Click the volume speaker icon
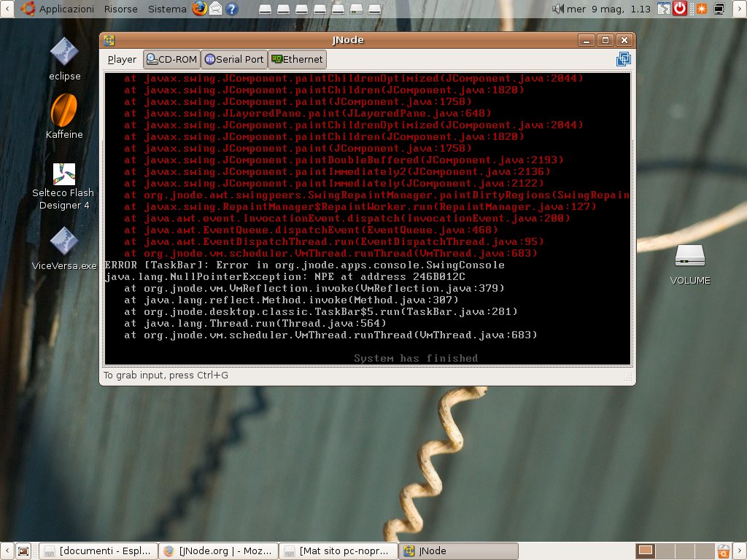The image size is (747, 560). [x=558, y=9]
